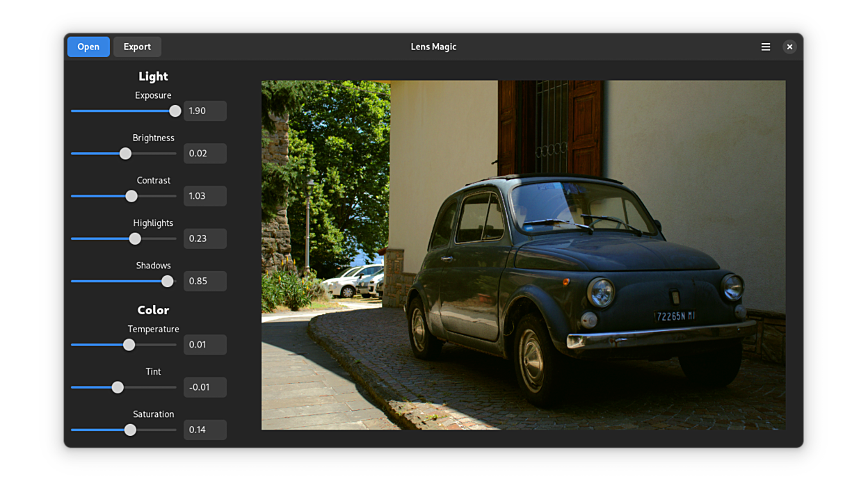
Task: Click the Tint value field showing -0.01
Action: click(x=204, y=387)
